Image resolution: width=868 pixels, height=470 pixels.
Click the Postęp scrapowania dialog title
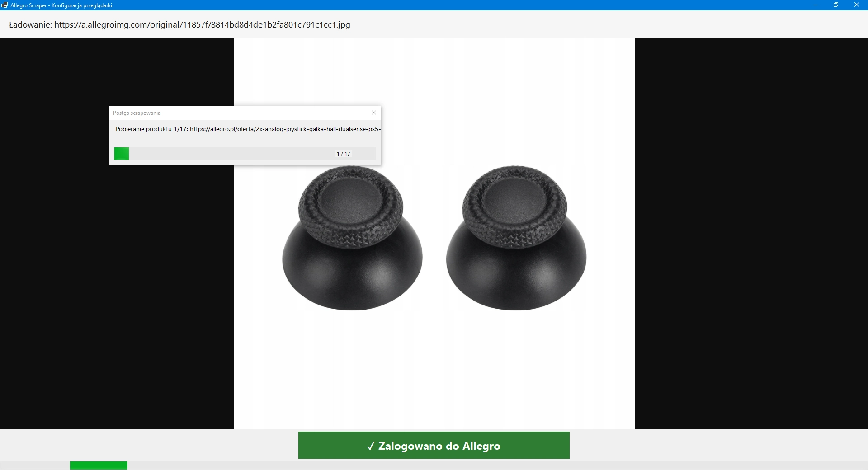[137, 113]
